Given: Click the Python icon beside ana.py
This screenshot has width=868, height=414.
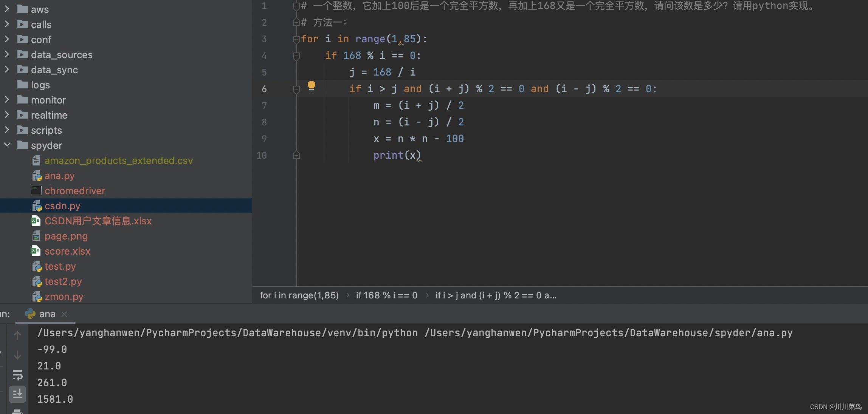Looking at the screenshot, I should [x=37, y=175].
